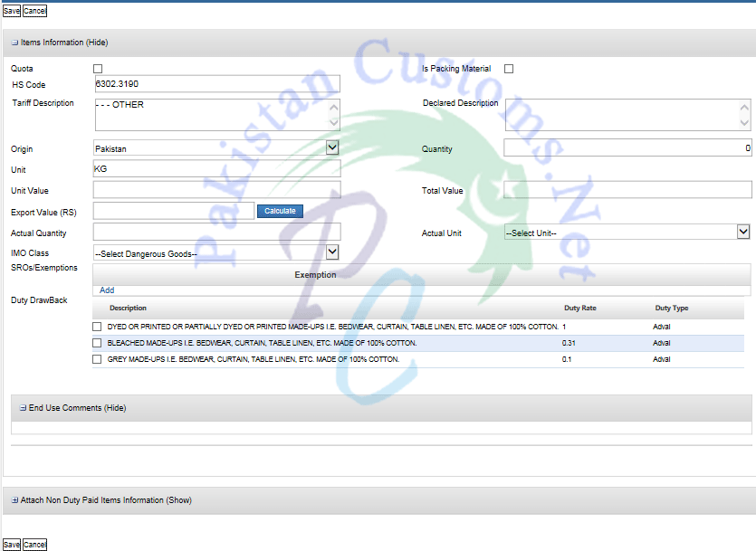Screen dimensions: 756x551
Task: Tick the Quota checkbox
Action: [x=98, y=69]
